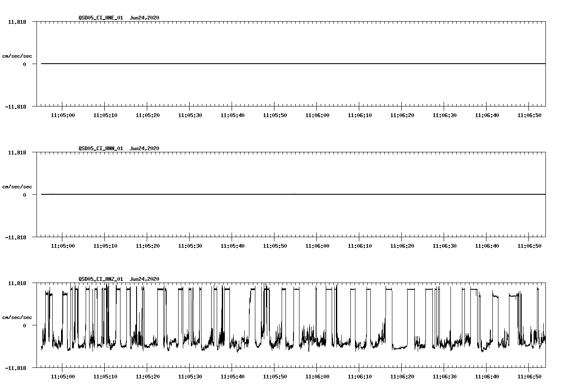Click the QSD05_CI_HNN_01 plot title
The image size is (576, 392).
click(101, 148)
